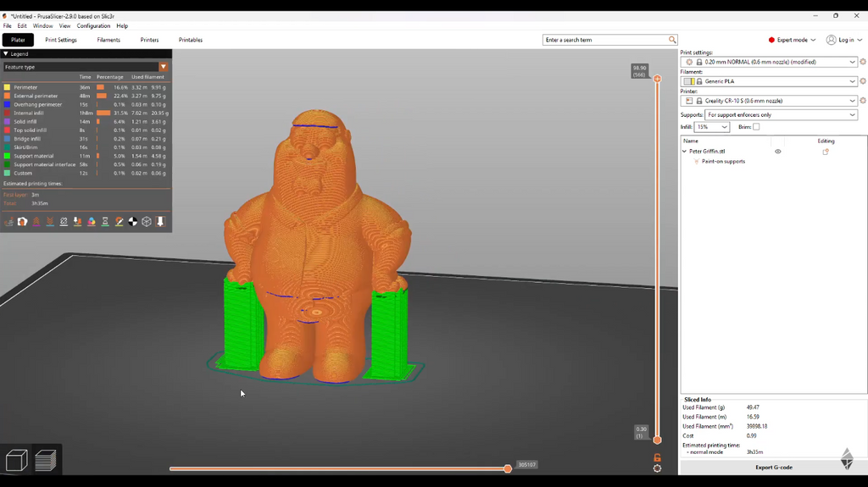Toggle shells wireframe cube icon
The image size is (868, 487).
point(147,221)
